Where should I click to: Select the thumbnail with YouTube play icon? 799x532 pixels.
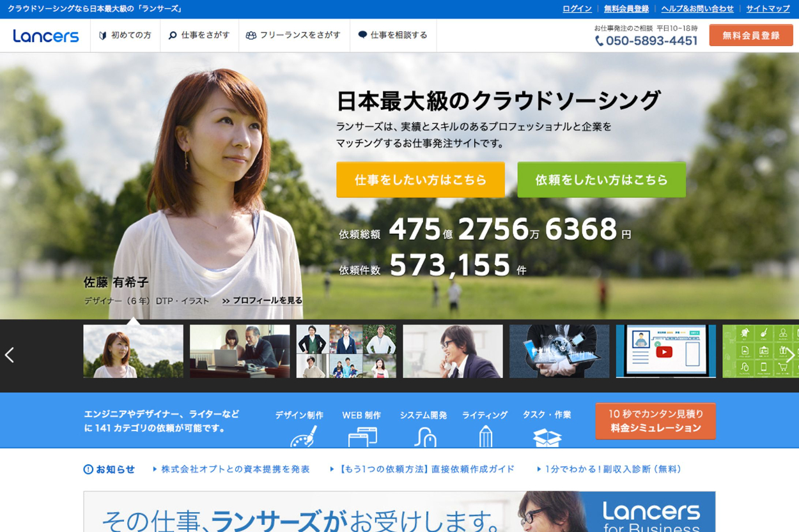tap(666, 351)
